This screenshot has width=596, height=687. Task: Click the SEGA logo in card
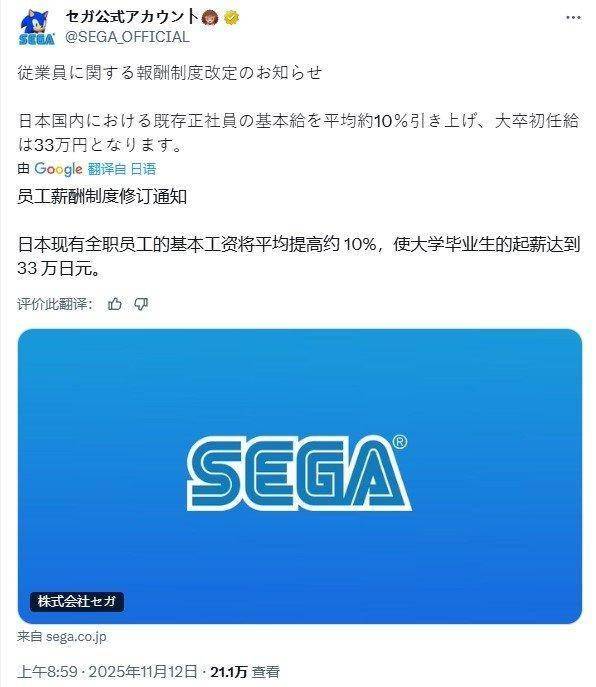pos(299,473)
